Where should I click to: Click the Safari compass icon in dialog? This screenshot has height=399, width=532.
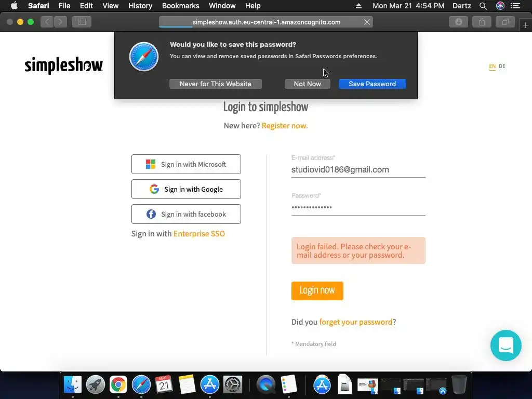coord(144,57)
